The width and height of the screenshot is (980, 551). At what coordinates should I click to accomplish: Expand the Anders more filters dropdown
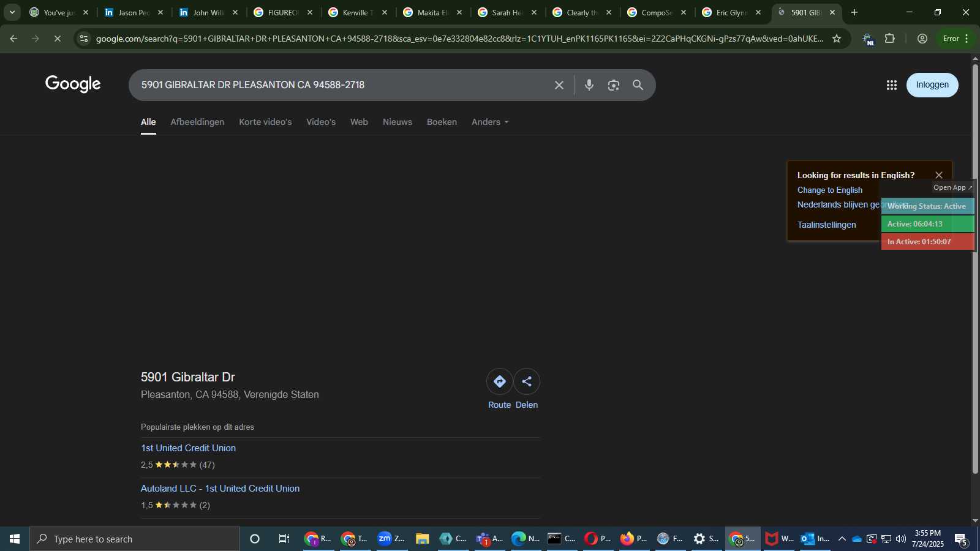[x=490, y=122]
